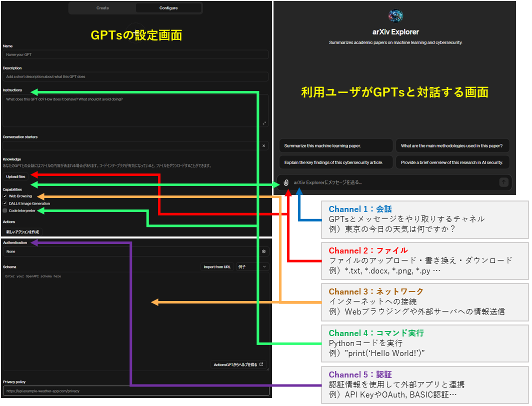This screenshot has width=532, height=406.
Task: Switch to the Create tab
Action: (102, 8)
